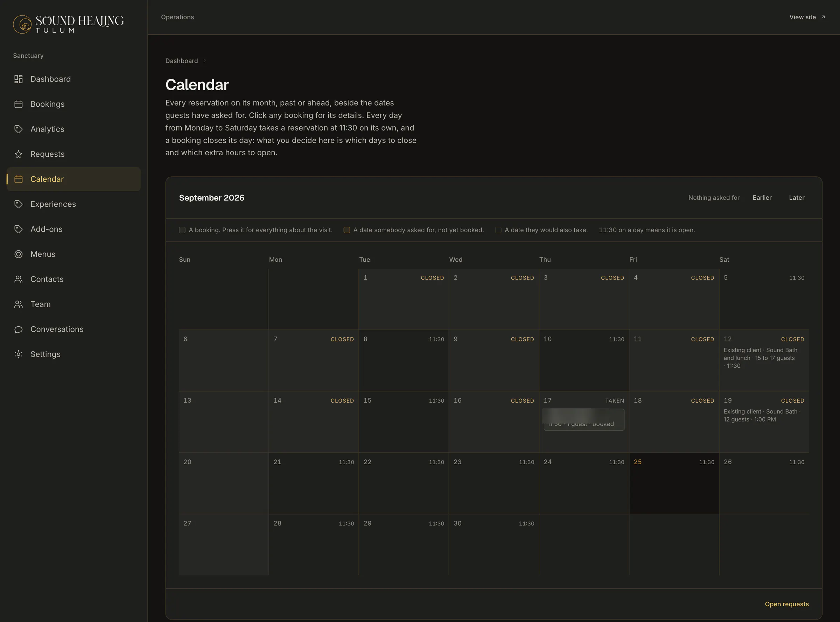Click the 11:30 slot on Wednesday the 30th
The image size is (840, 622).
click(526, 523)
